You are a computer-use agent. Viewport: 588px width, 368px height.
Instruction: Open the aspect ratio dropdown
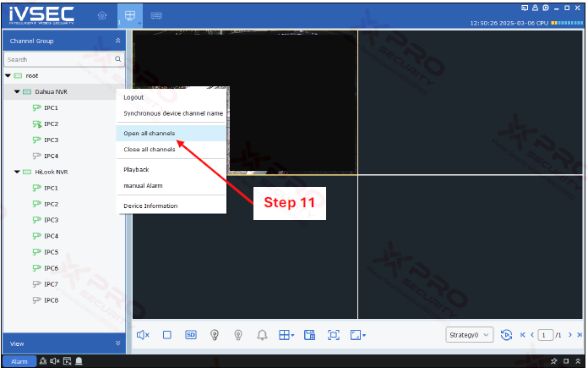coord(357,335)
